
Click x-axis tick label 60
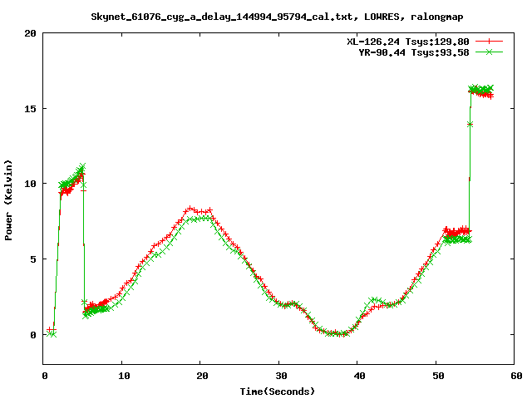[x=516, y=376]
